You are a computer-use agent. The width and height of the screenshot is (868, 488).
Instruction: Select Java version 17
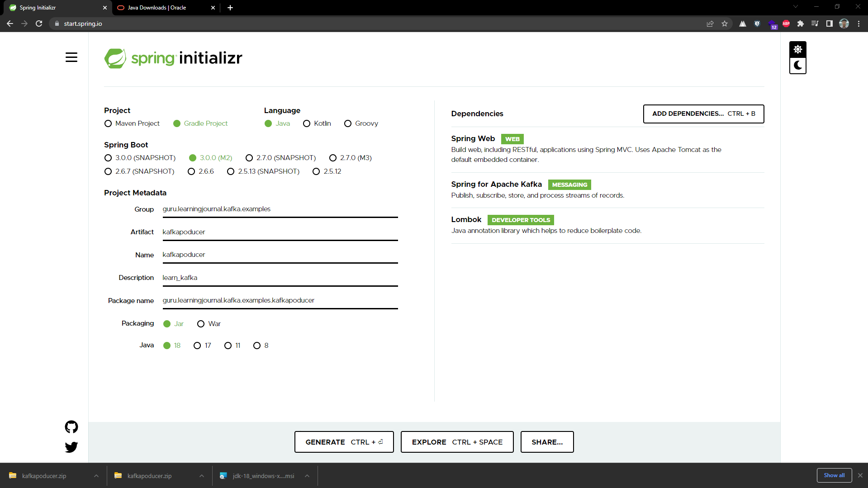[x=202, y=346]
